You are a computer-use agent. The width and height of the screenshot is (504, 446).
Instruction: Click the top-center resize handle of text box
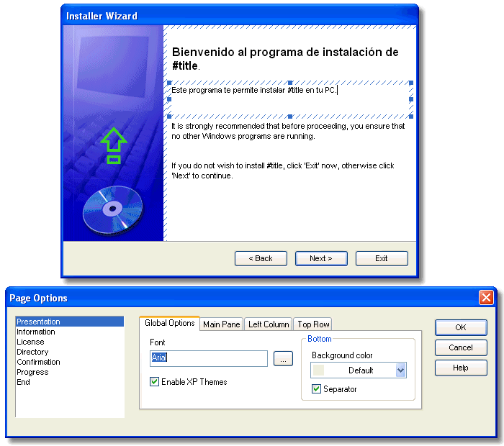point(290,83)
